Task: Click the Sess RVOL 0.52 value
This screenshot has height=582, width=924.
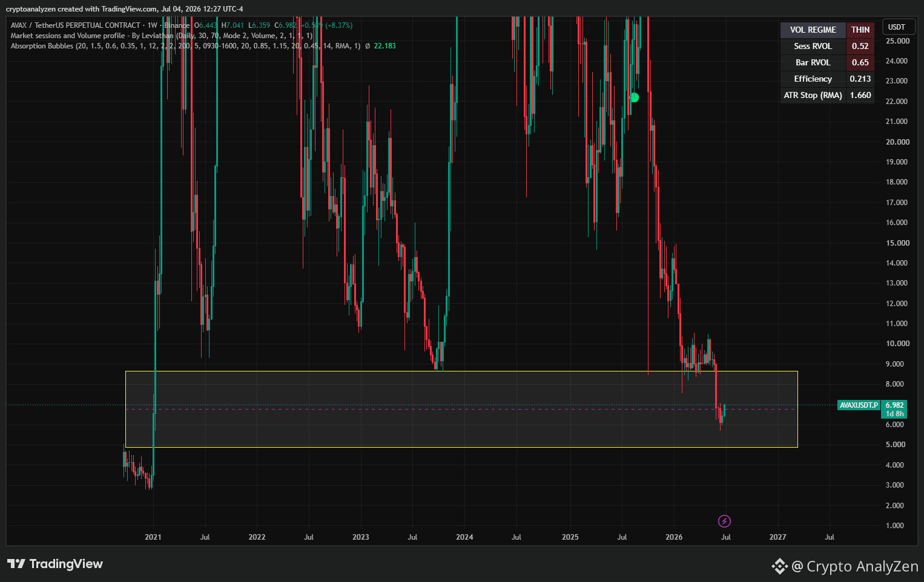Action: pyautogui.click(x=860, y=46)
